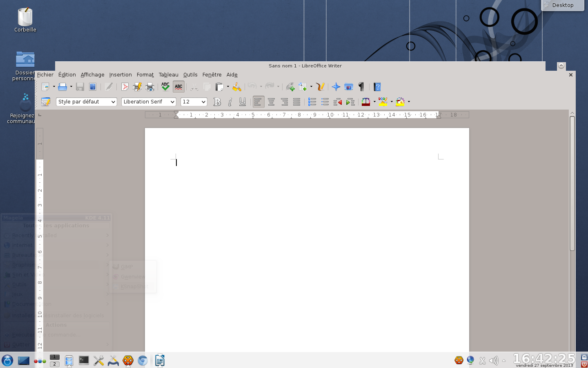Set paragraph alignment to left
This screenshot has width=588, height=368.
click(258, 102)
